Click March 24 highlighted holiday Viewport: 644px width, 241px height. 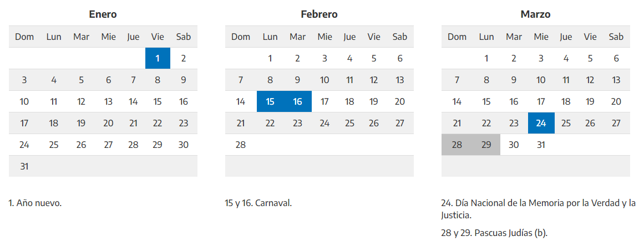click(541, 123)
